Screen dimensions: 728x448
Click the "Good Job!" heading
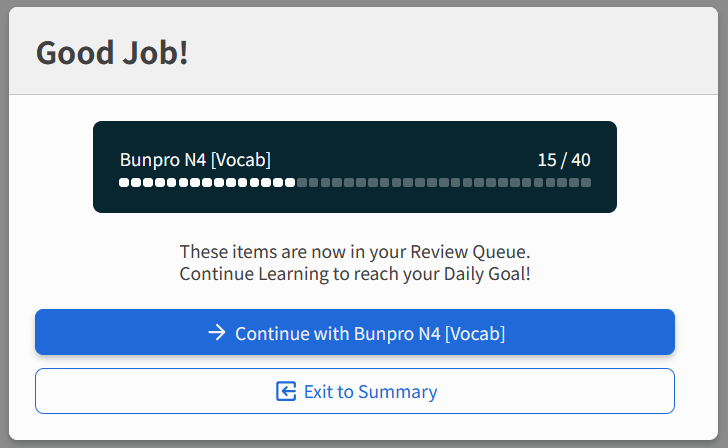(x=112, y=53)
